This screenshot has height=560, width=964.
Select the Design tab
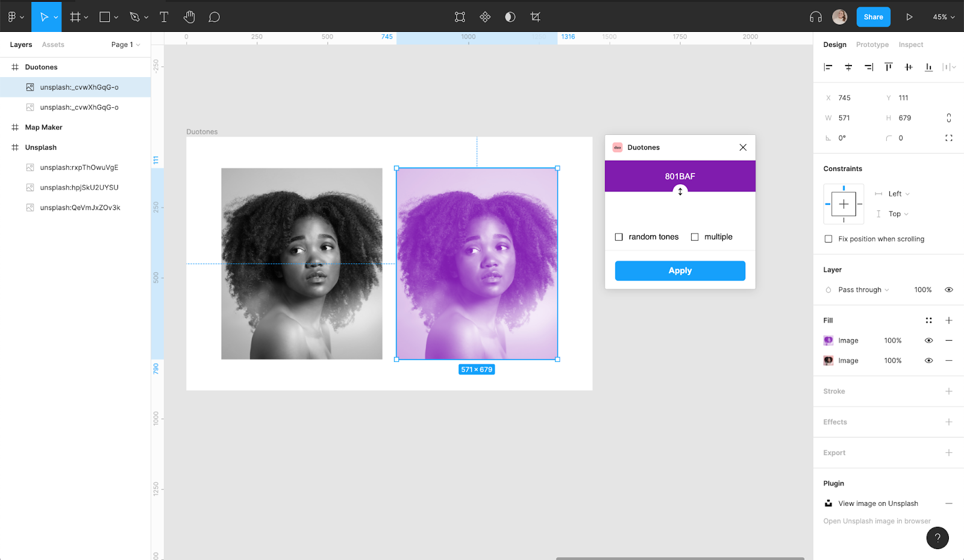pyautogui.click(x=835, y=45)
